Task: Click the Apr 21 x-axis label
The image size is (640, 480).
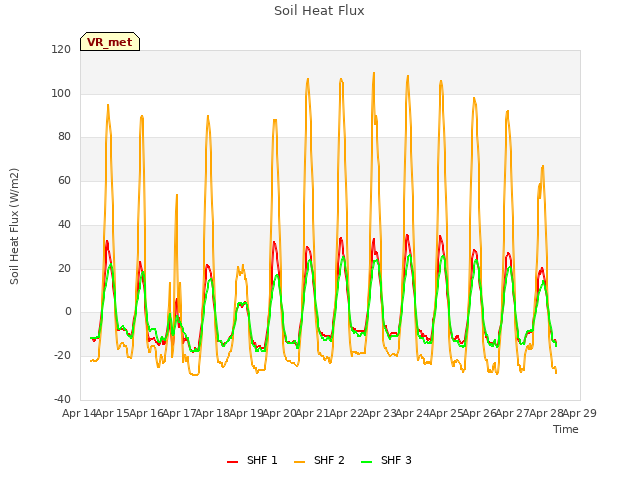Action: [313, 413]
